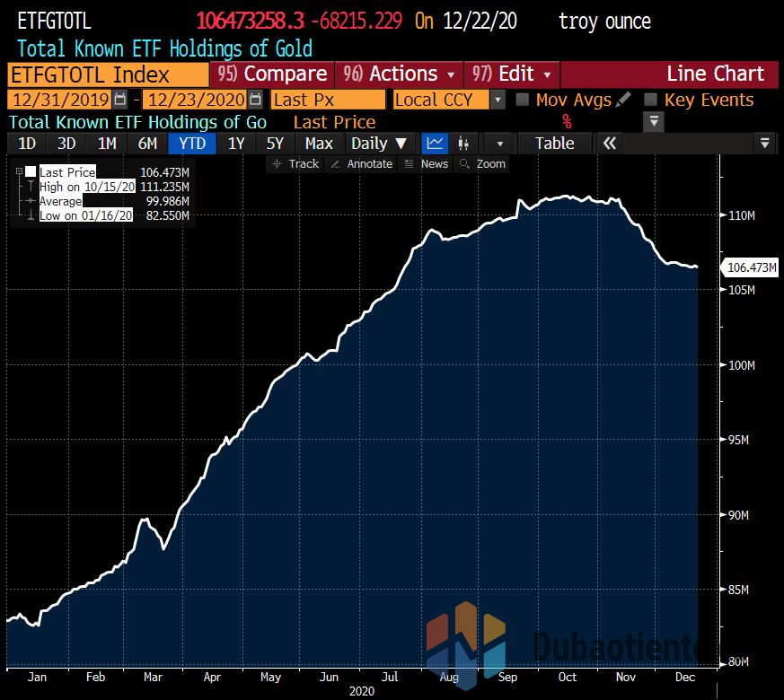
Task: Select the 1D range tab
Action: coord(27,144)
